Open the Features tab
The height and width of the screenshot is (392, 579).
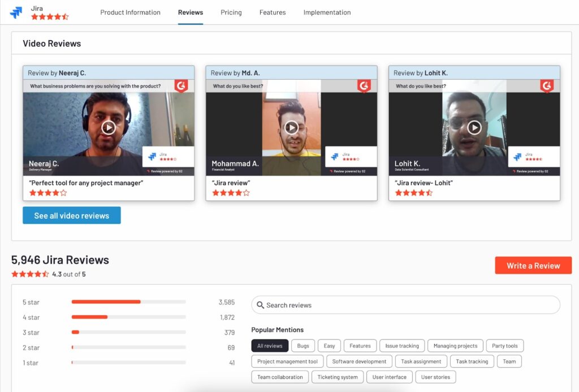coord(273,12)
